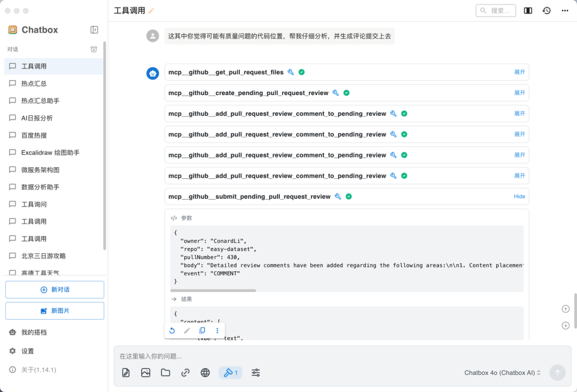Click the 新对话 button
Viewport: 577px width, 392px height.
pos(54,289)
